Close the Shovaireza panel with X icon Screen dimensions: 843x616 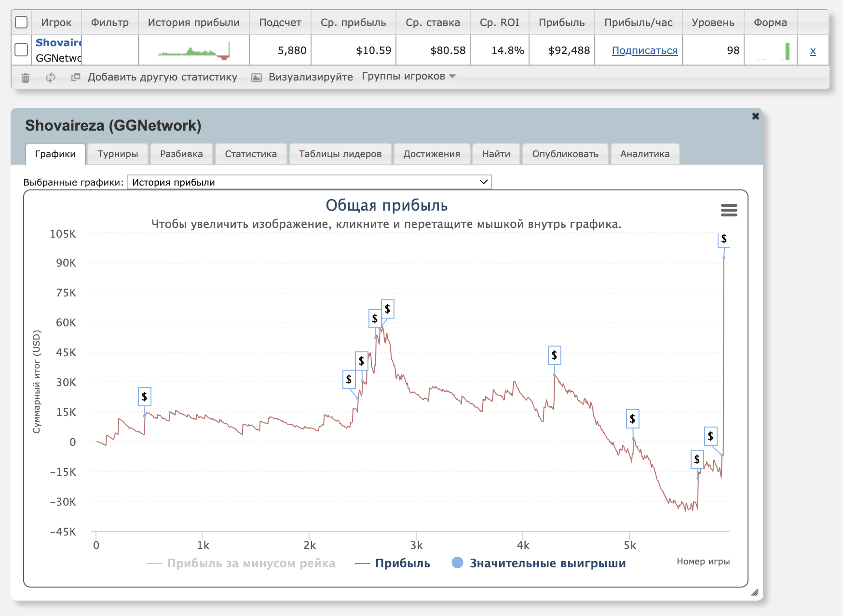click(x=755, y=116)
